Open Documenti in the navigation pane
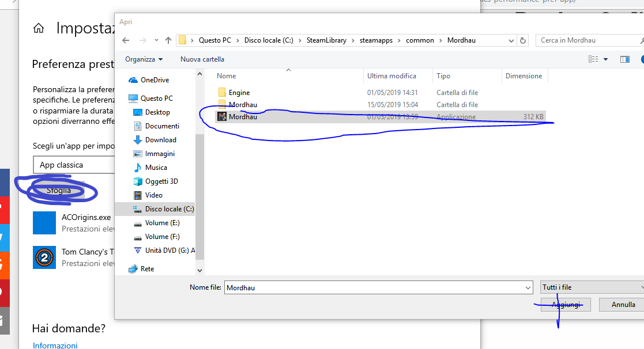Image resolution: width=644 pixels, height=349 pixels. pos(162,126)
